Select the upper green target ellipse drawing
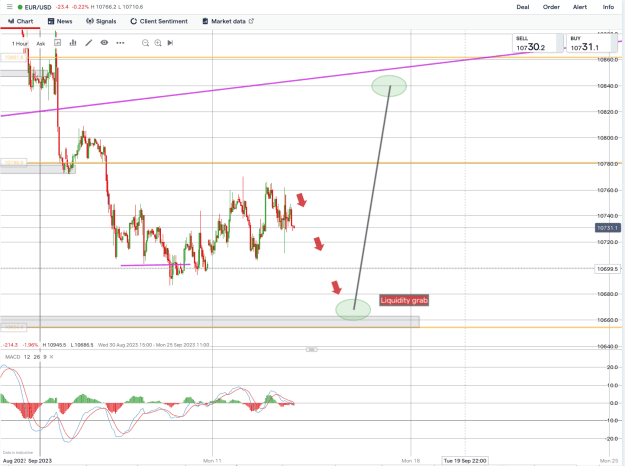The width and height of the screenshot is (625, 466). point(389,86)
